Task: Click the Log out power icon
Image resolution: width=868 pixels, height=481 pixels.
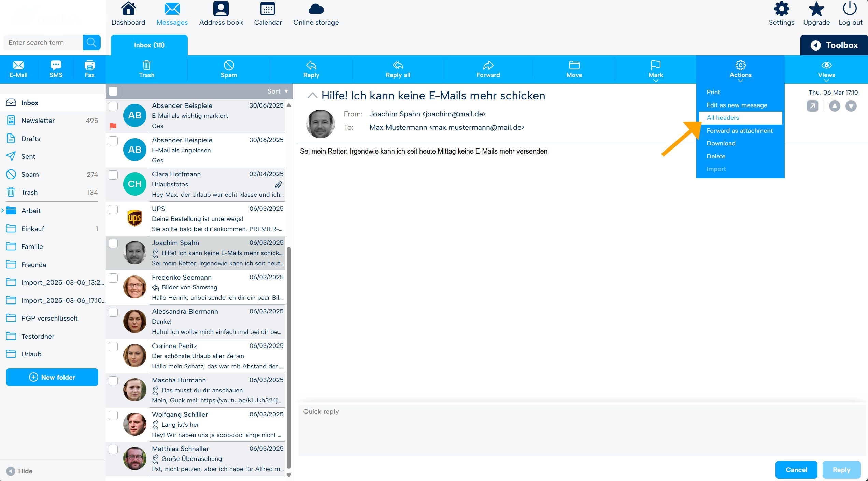Action: [850, 9]
